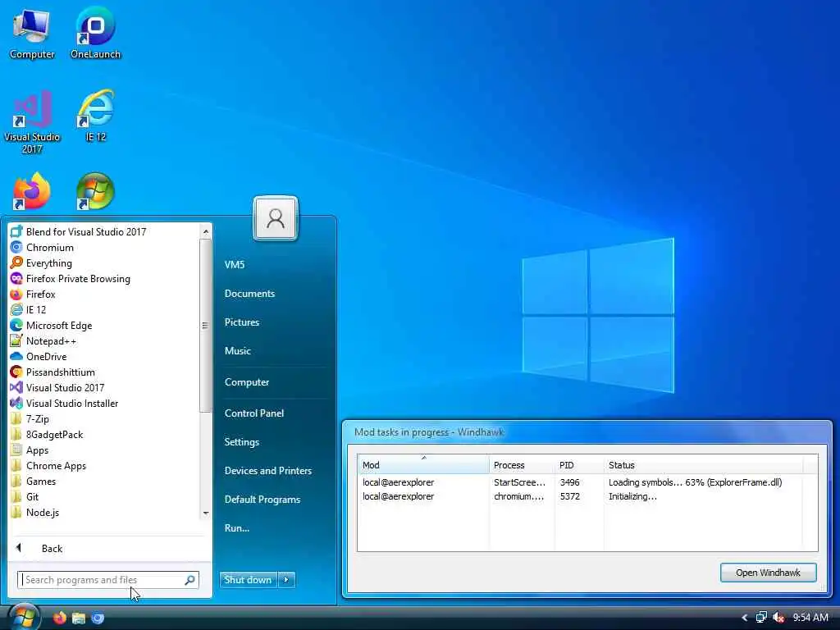840x630 pixels.
Task: Click the 9:54 AM clock
Action: pyautogui.click(x=810, y=618)
